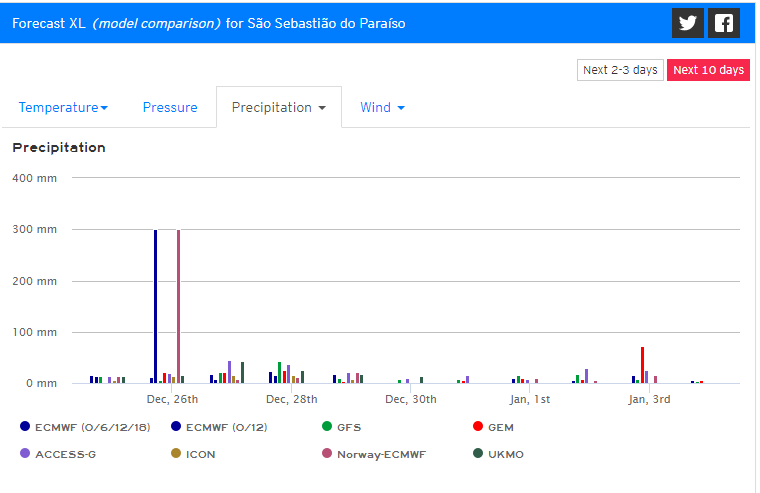The image size is (760, 493).
Task: Click the ACCESS-G legend color dot
Action: (x=25, y=454)
